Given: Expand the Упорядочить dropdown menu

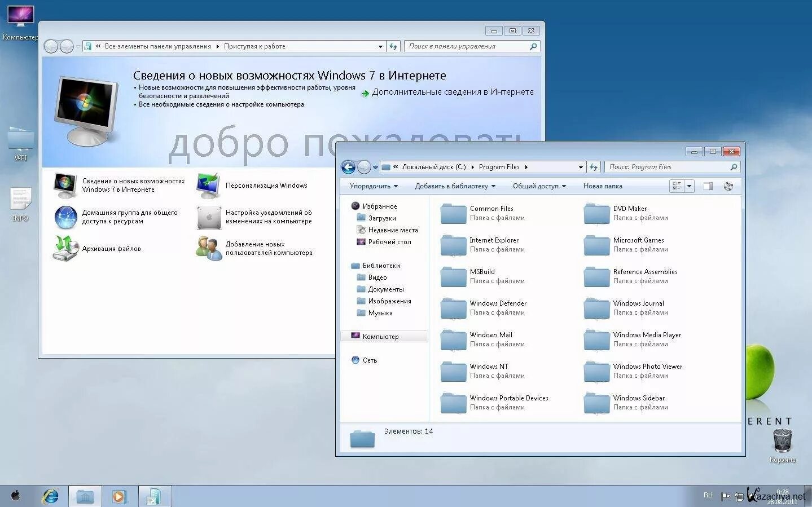Looking at the screenshot, I should [x=374, y=186].
